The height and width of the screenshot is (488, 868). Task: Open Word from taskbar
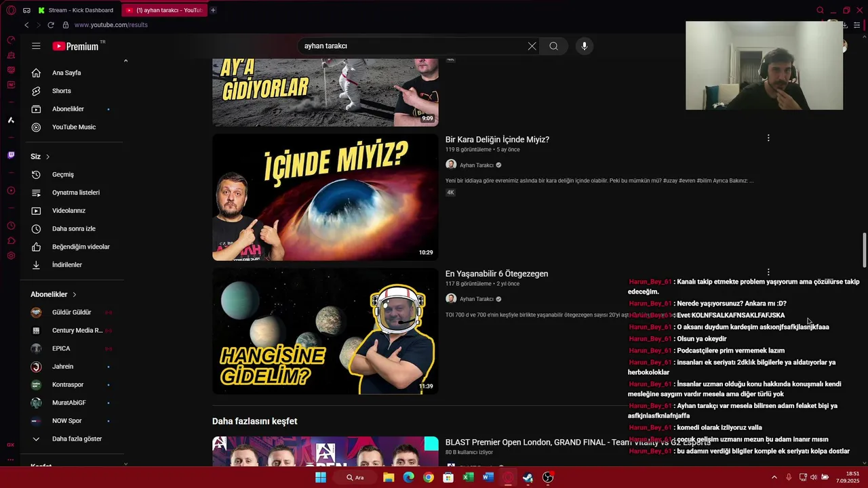click(488, 477)
